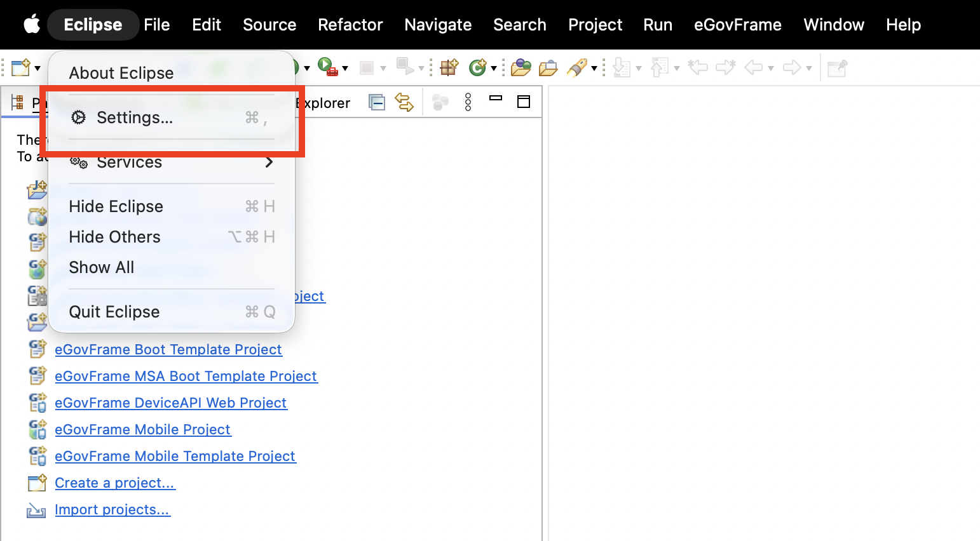The height and width of the screenshot is (541, 980).
Task: Click the Back navigation arrow
Action: click(x=754, y=67)
